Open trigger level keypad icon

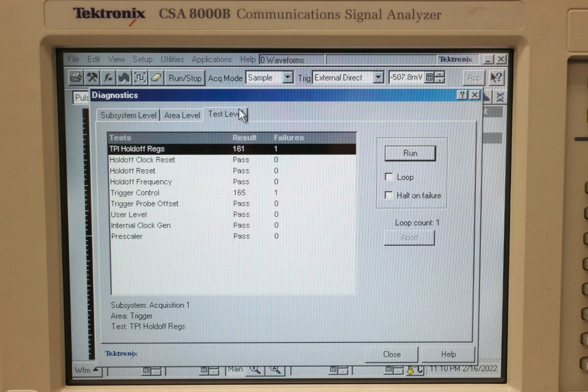point(429,77)
